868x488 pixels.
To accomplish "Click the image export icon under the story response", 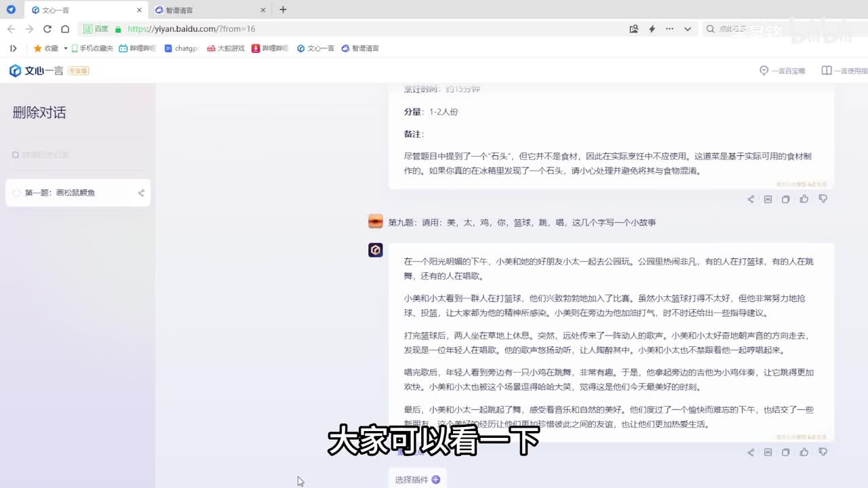I will click(768, 452).
